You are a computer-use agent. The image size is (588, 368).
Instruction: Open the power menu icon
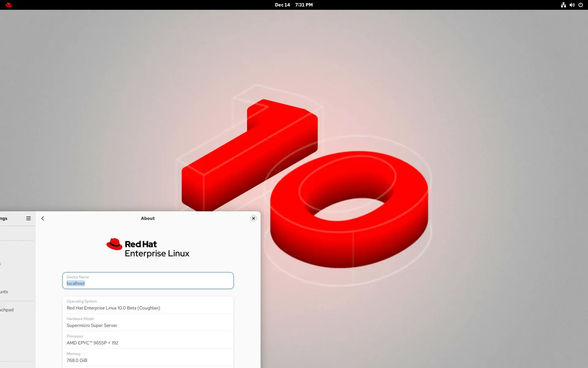tap(580, 5)
